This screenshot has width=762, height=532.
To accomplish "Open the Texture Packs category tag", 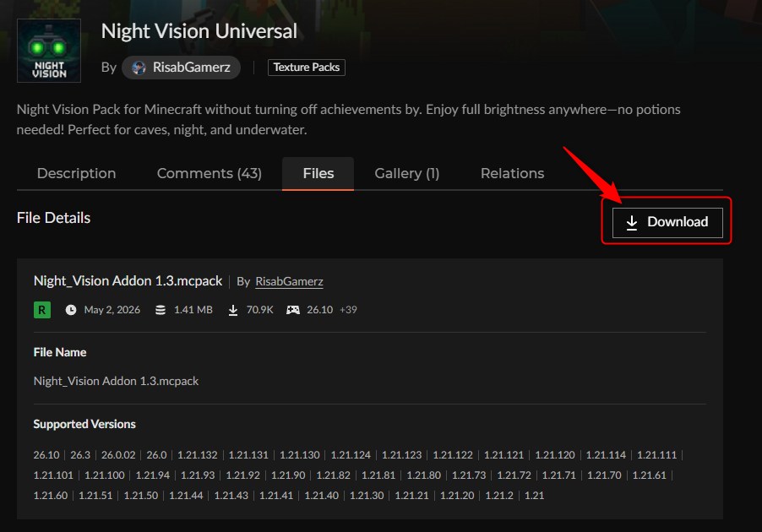I will 306,67.
